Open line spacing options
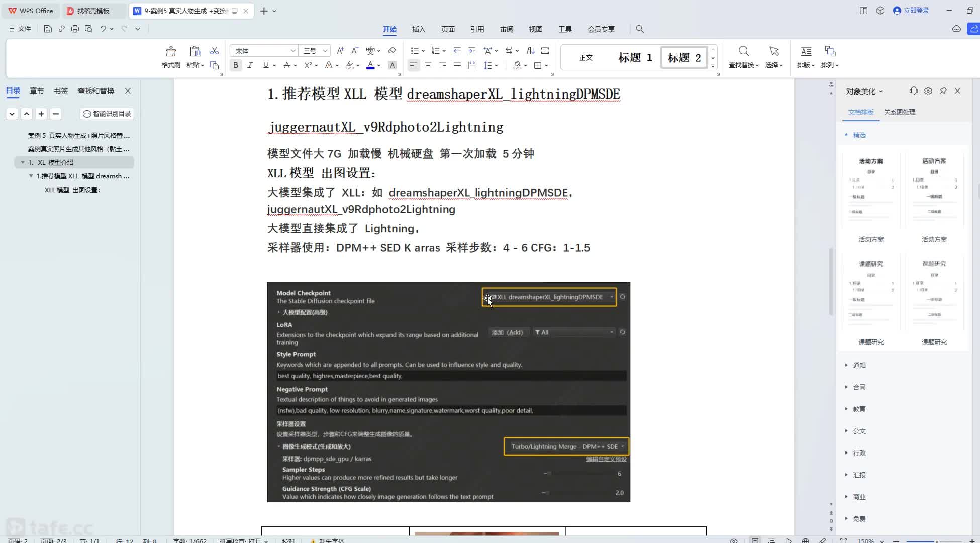The width and height of the screenshot is (980, 543). [x=490, y=65]
